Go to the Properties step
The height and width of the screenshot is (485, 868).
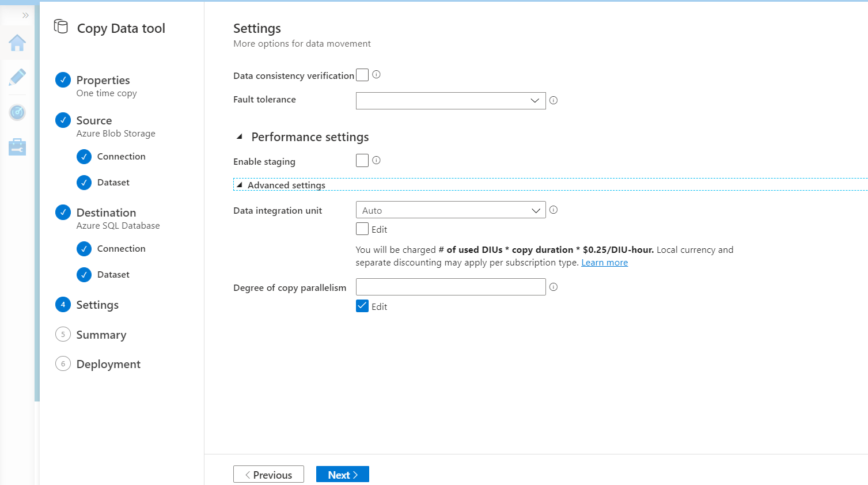coord(103,80)
